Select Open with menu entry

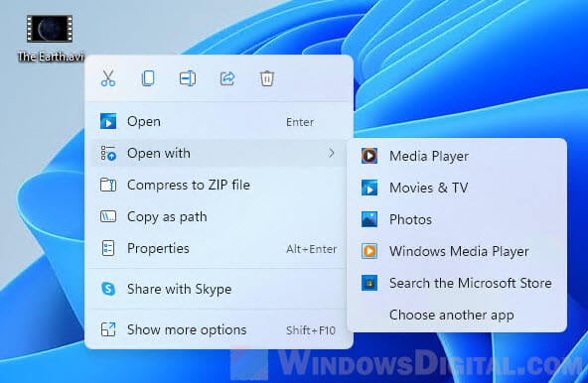coord(219,153)
